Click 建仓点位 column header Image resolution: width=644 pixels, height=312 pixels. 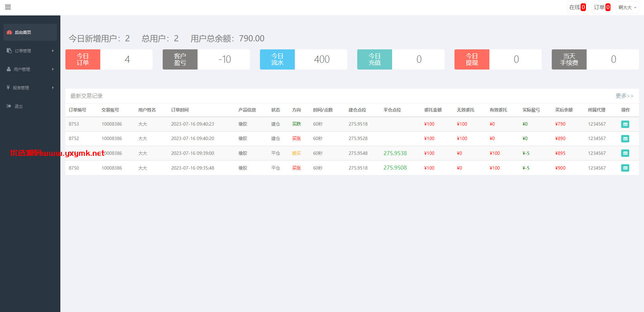(x=357, y=110)
